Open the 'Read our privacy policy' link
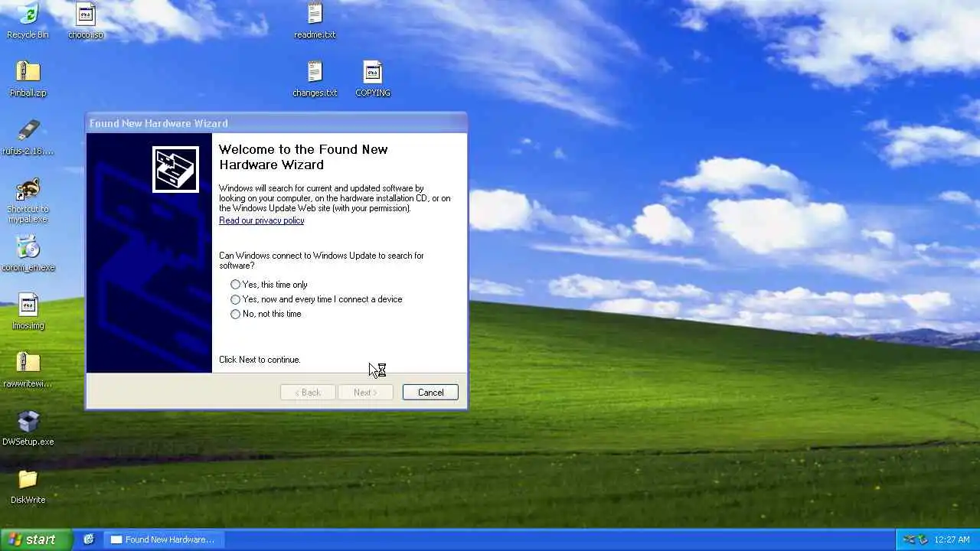The height and width of the screenshot is (551, 980). click(x=261, y=220)
